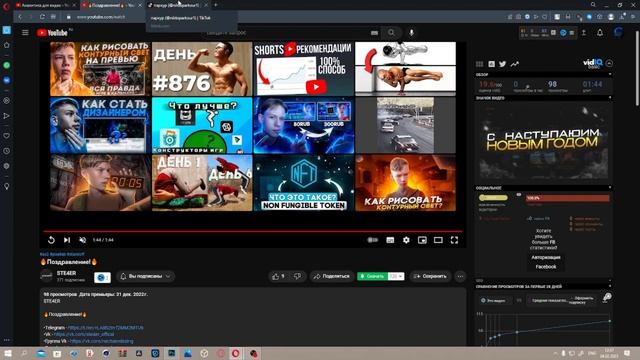640x360 pixels.
Task: Collapse the ОБЗОР section in vidIQ
Action: pyautogui.click(x=610, y=75)
